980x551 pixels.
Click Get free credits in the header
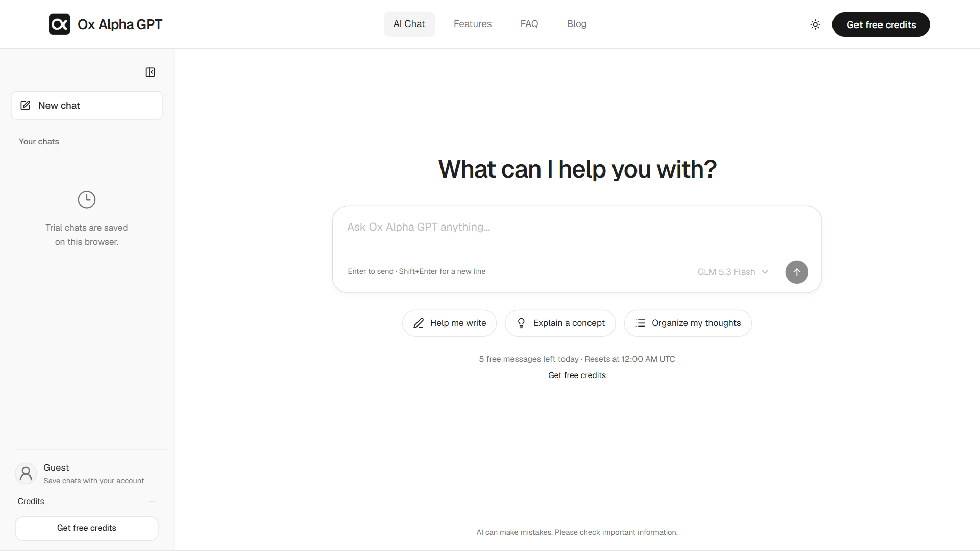point(881,24)
